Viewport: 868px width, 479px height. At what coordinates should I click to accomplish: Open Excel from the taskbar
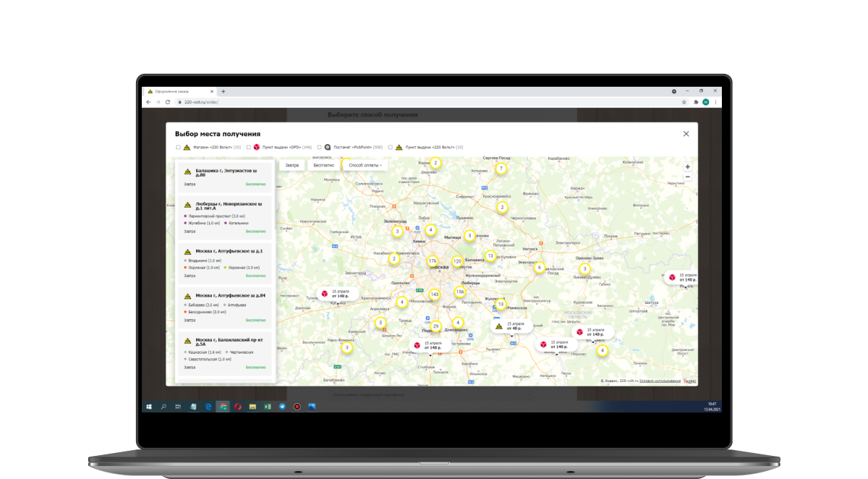[268, 407]
